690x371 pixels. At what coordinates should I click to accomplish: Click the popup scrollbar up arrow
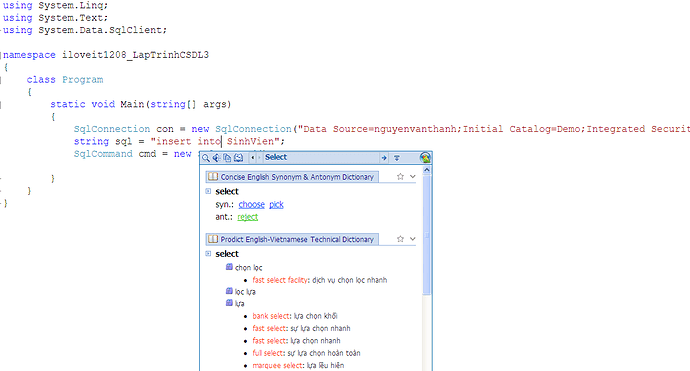pyautogui.click(x=426, y=170)
